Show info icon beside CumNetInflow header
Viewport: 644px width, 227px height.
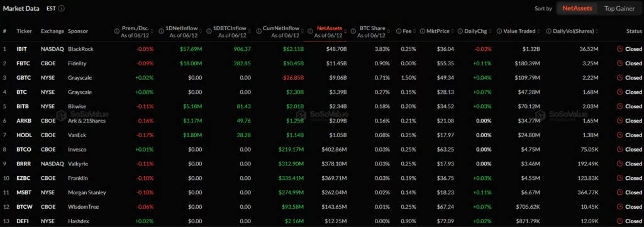259,31
